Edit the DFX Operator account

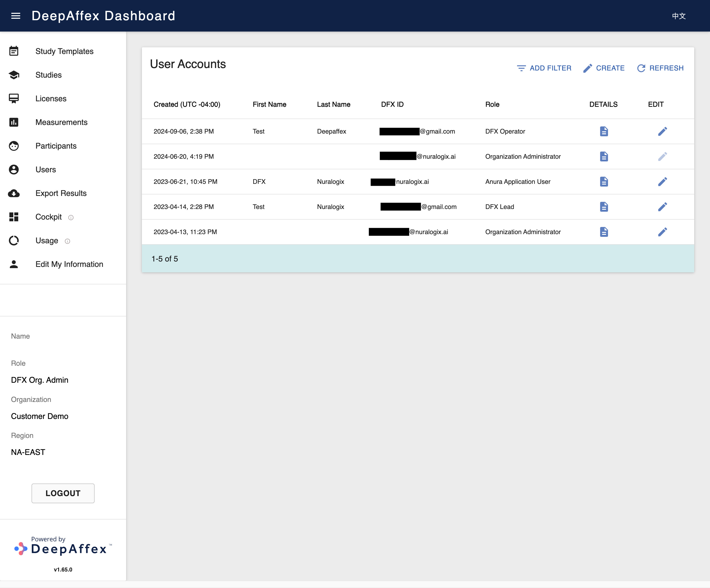point(662,131)
